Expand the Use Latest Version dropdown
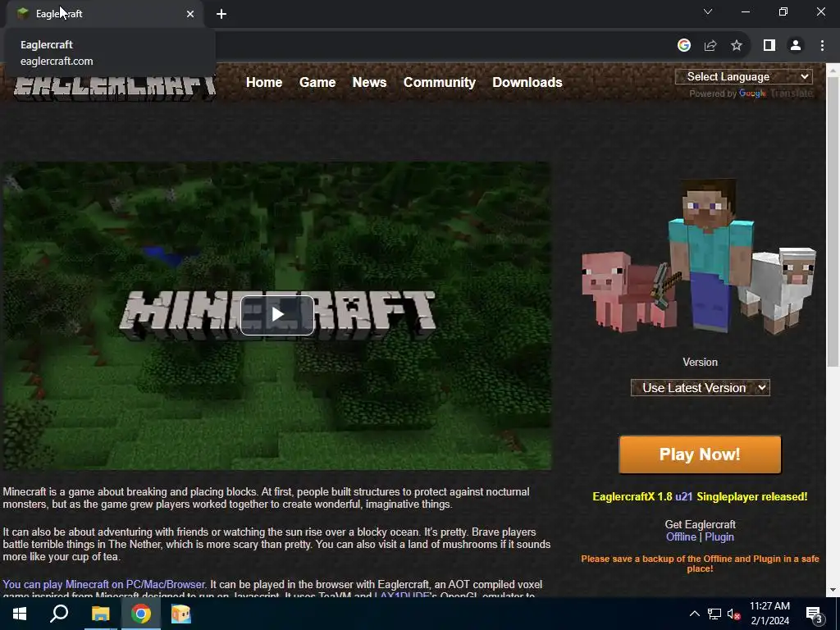This screenshot has width=840, height=630. coord(701,388)
